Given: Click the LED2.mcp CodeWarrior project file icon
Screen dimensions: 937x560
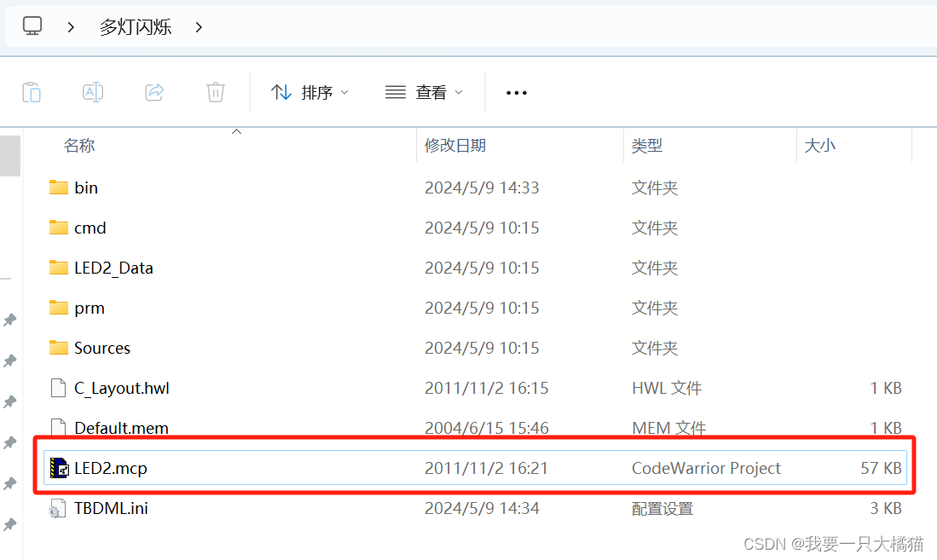Looking at the screenshot, I should pos(59,467).
